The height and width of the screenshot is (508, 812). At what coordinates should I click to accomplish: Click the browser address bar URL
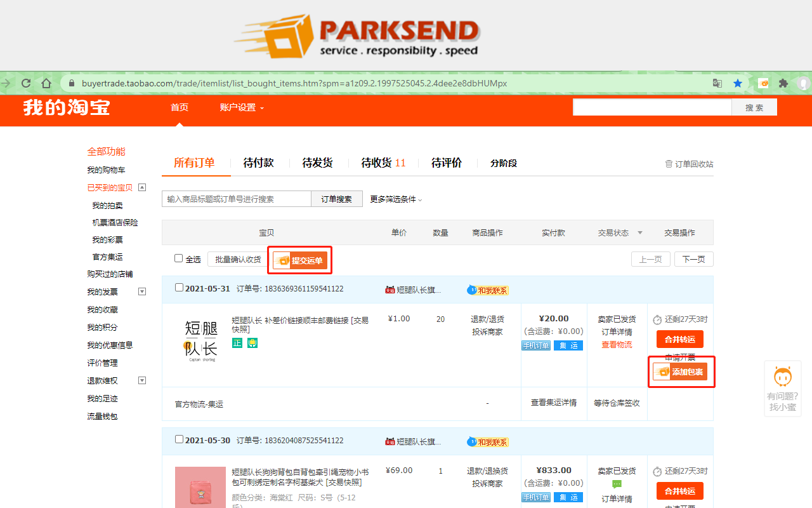click(x=294, y=83)
